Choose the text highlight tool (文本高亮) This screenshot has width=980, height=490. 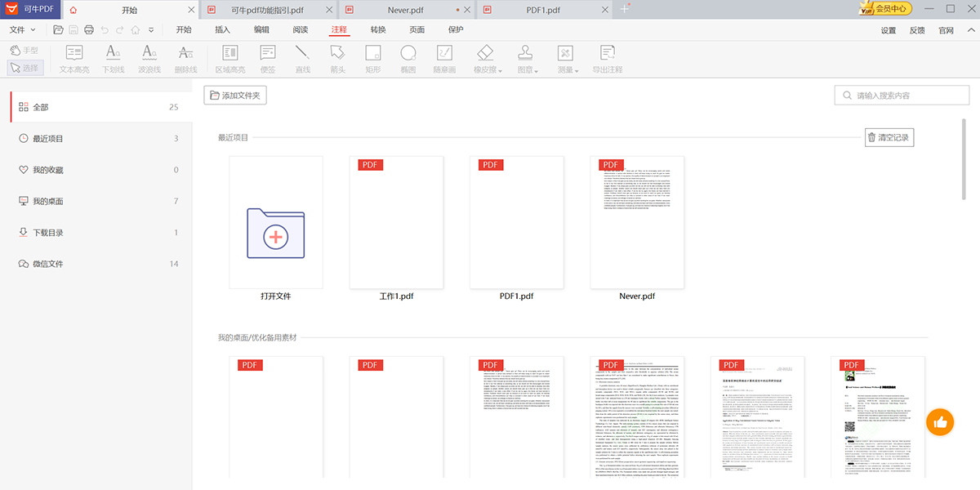(73, 58)
